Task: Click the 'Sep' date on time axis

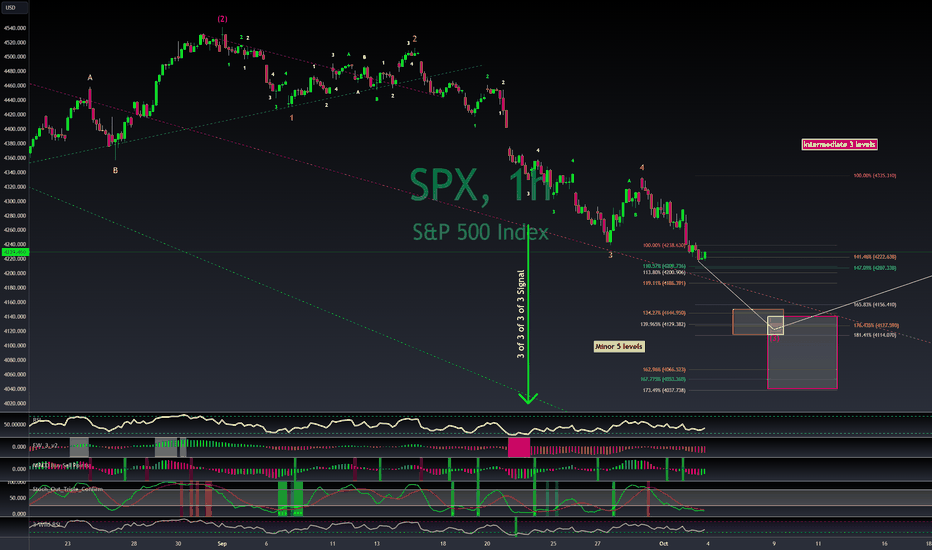Action: coord(222,543)
